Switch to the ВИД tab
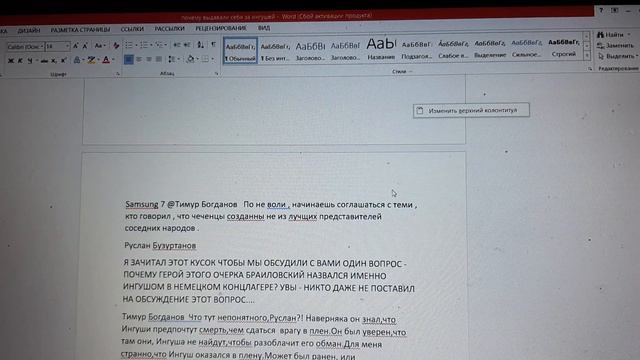 (264, 28)
